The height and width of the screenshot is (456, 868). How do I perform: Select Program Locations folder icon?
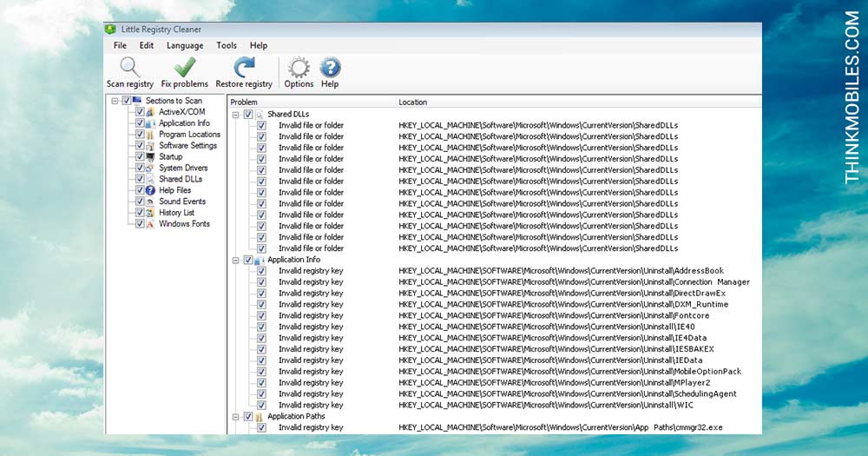(150, 134)
